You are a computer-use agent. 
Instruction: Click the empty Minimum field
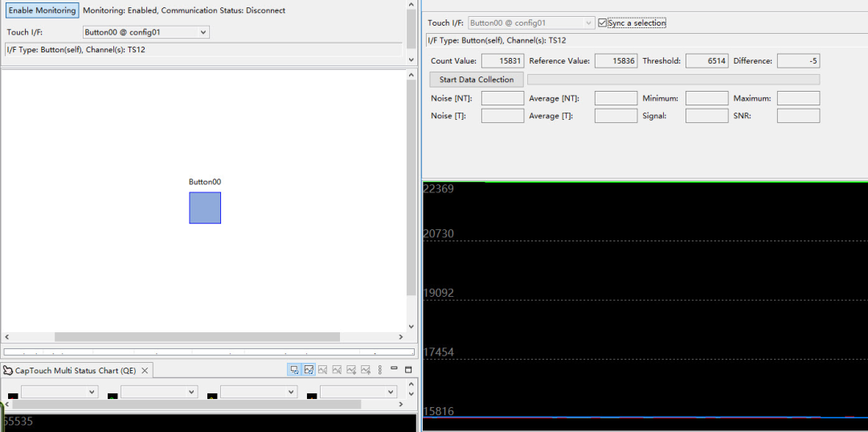click(707, 99)
